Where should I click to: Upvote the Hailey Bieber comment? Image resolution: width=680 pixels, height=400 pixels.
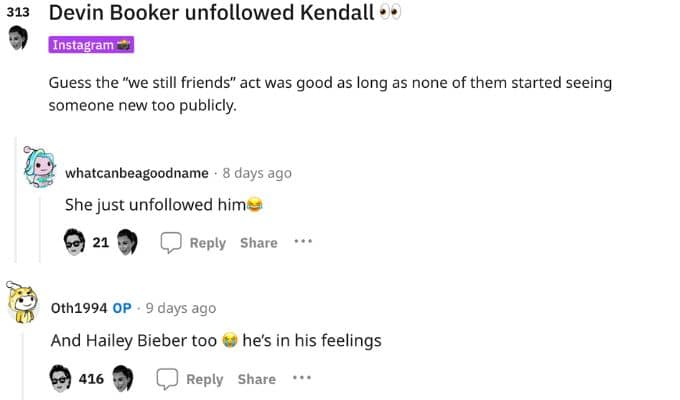(x=61, y=379)
